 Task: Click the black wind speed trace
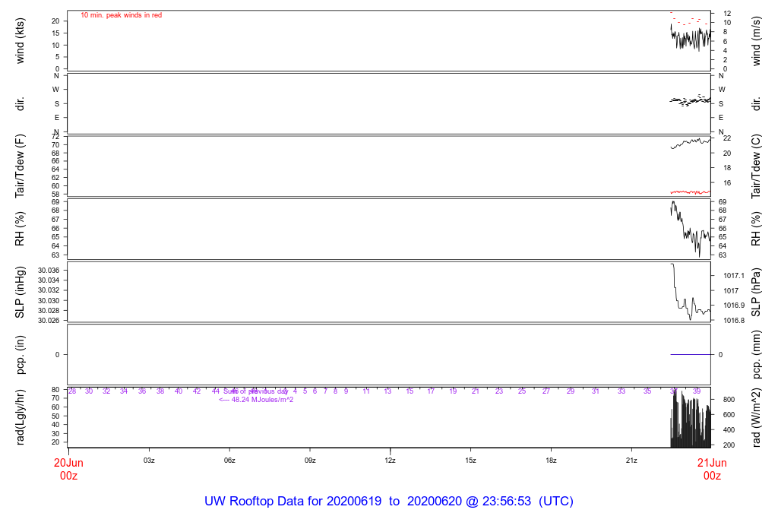[x=690, y=38]
